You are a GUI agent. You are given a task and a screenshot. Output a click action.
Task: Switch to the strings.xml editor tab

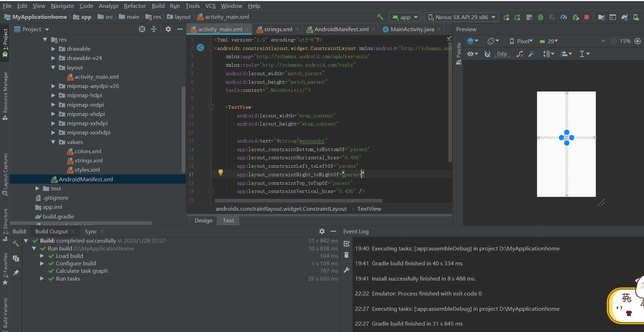coord(277,29)
